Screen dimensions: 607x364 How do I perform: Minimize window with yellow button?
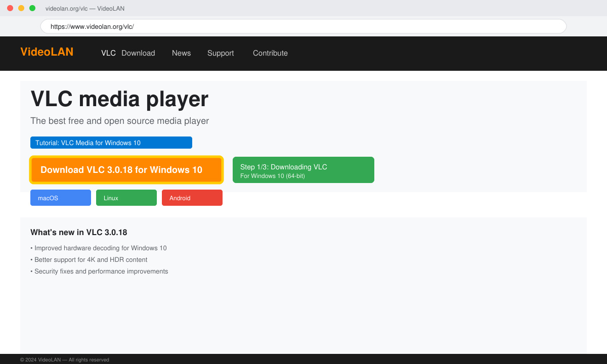click(x=21, y=8)
